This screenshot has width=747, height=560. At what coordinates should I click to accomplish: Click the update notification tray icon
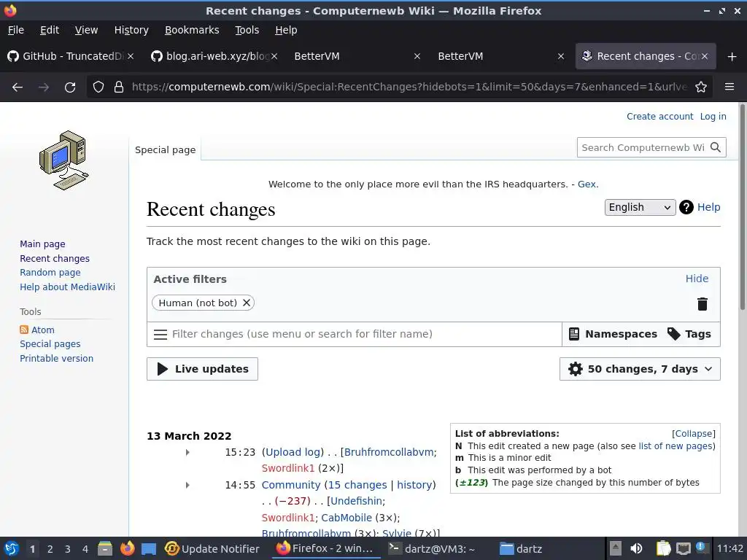pyautogui.click(x=703, y=548)
